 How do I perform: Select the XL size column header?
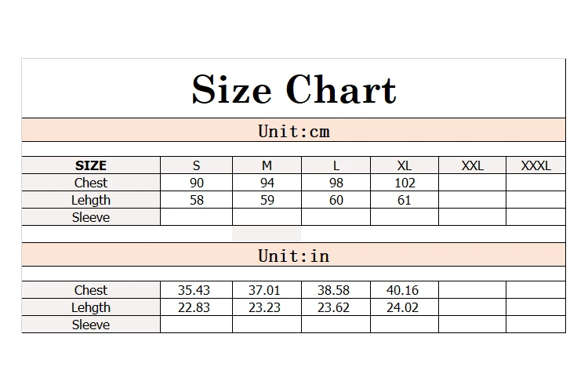click(405, 165)
